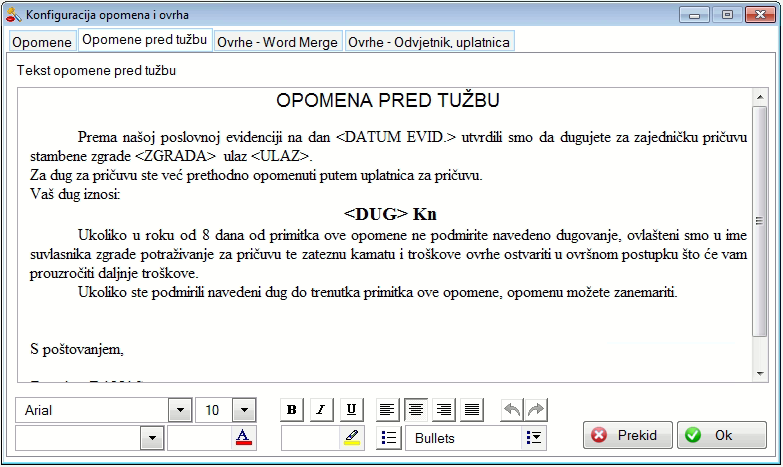Toggle underline formatting button

[x=351, y=409]
